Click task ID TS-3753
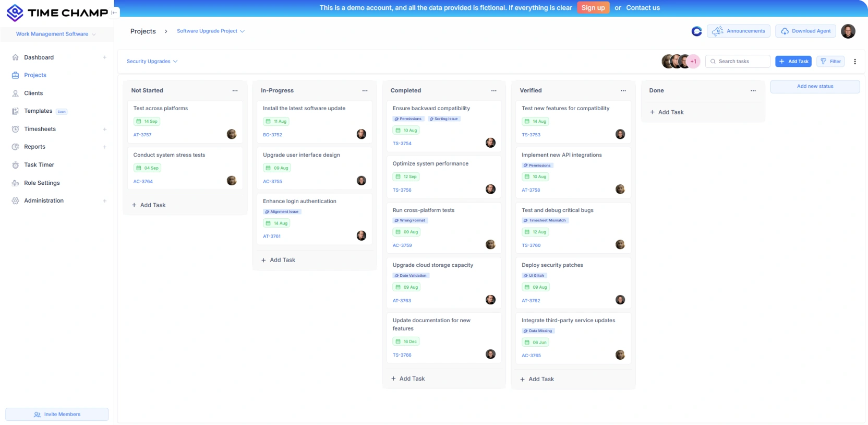 [x=531, y=135]
